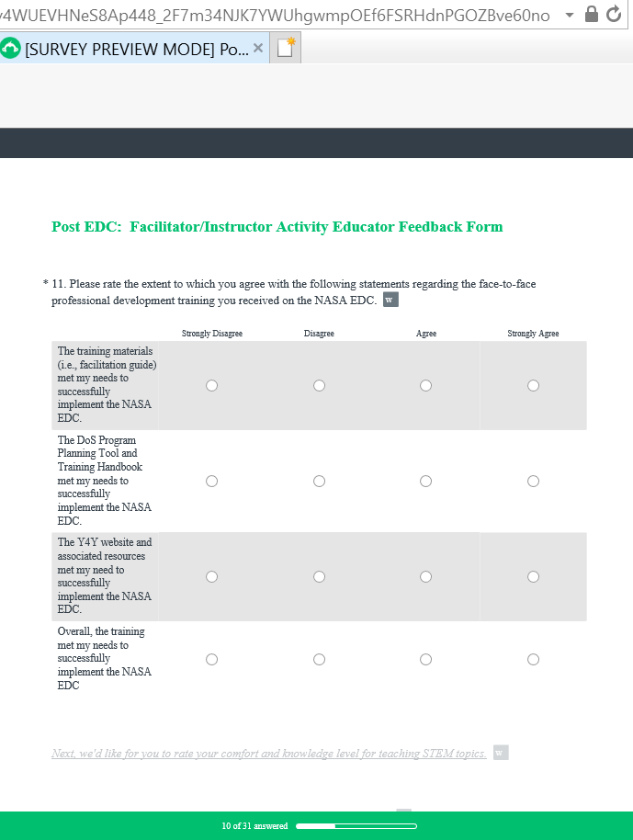Choose Disagree for overall training statement
This screenshot has height=840, width=633.
[319, 659]
